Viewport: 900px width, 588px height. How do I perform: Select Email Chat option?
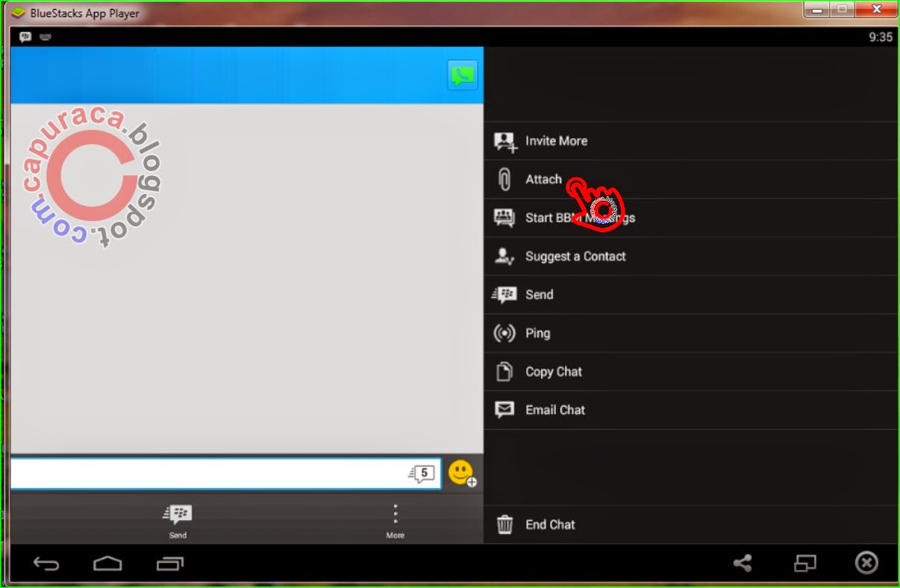tap(690, 410)
